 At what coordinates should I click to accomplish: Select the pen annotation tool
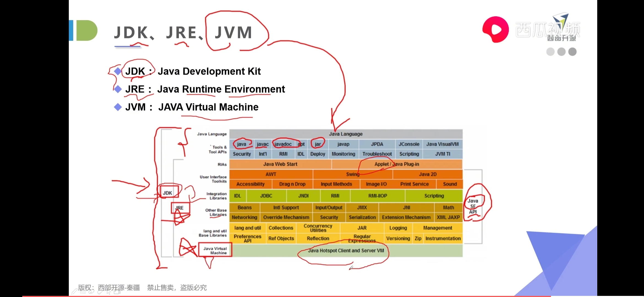(74, 291)
